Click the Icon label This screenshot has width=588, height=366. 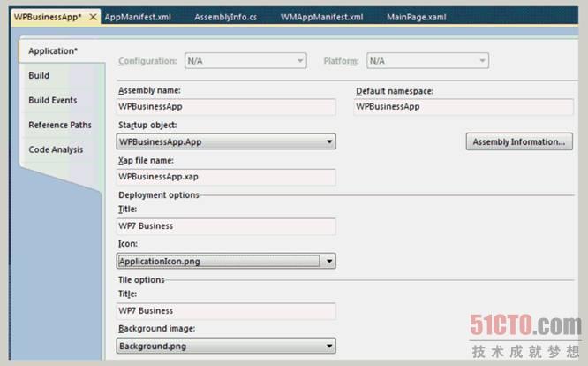coord(128,244)
